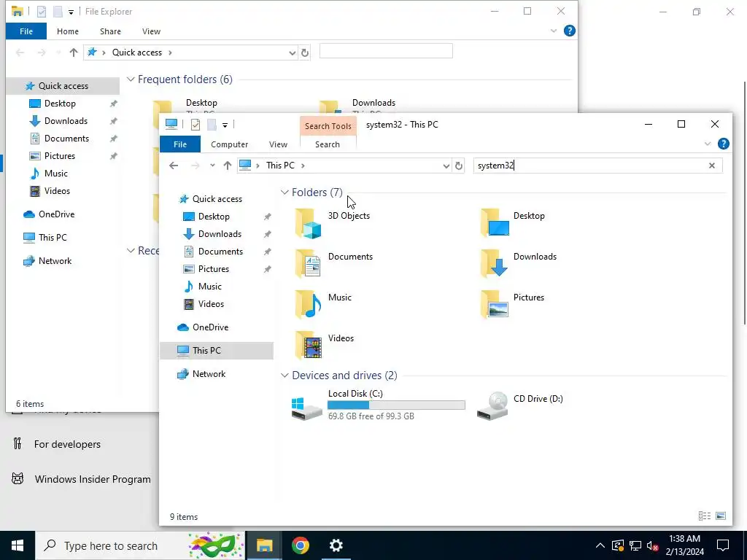Image resolution: width=747 pixels, height=560 pixels.
Task: Expand the ribbon in the This PC window
Action: [x=708, y=144]
